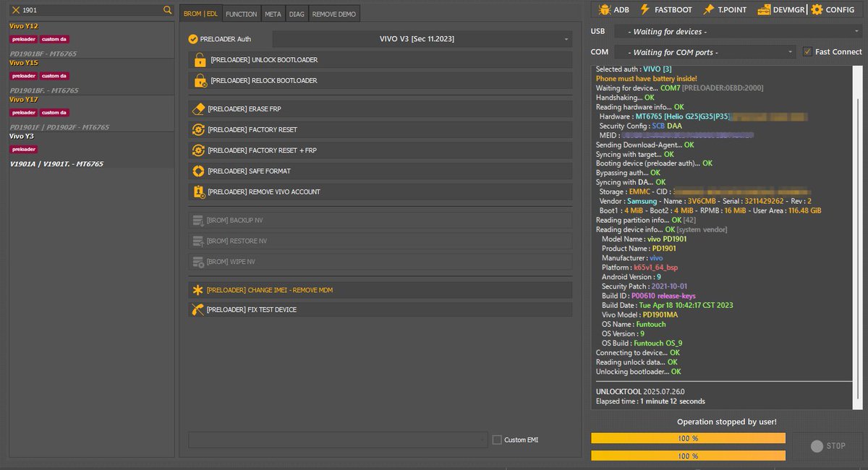This screenshot has width=868, height=470.
Task: Click the Fix Test Device wrench icon
Action: [x=197, y=309]
